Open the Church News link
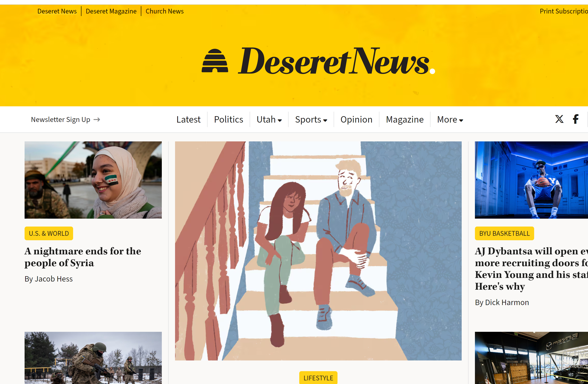The width and height of the screenshot is (588, 384). pos(165,11)
